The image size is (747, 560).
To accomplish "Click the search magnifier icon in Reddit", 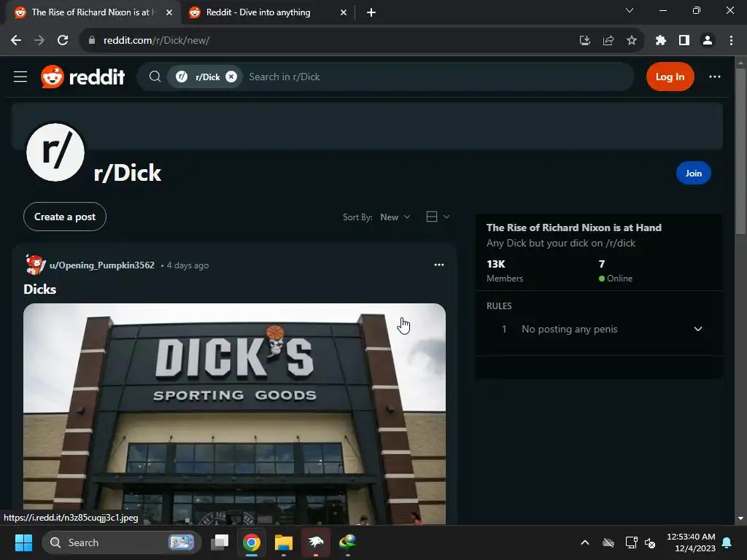I will (155, 77).
